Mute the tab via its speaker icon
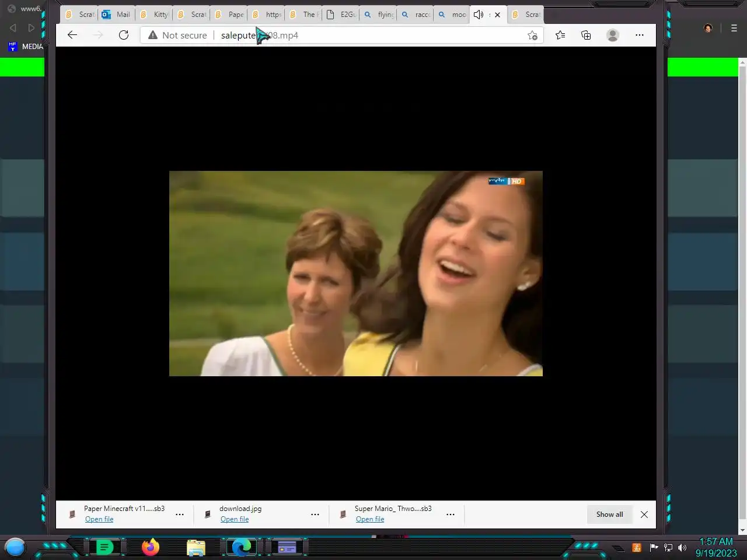747x560 pixels. 479,15
